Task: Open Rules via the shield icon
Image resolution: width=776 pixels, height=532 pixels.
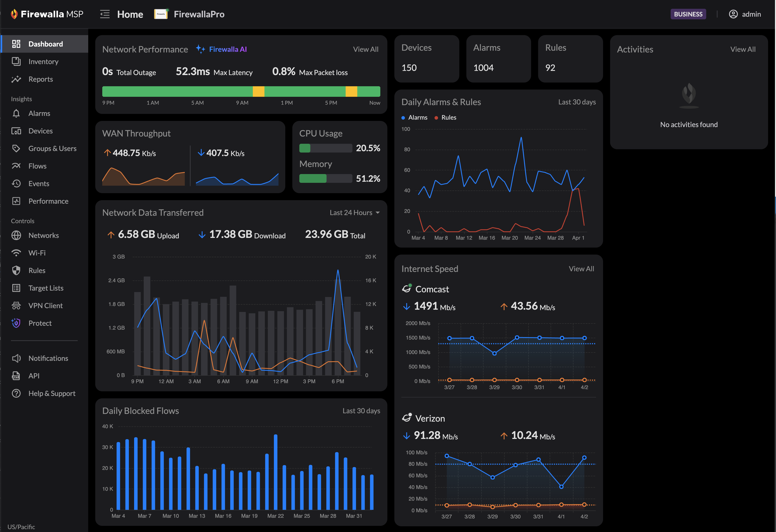Action: pyautogui.click(x=16, y=271)
